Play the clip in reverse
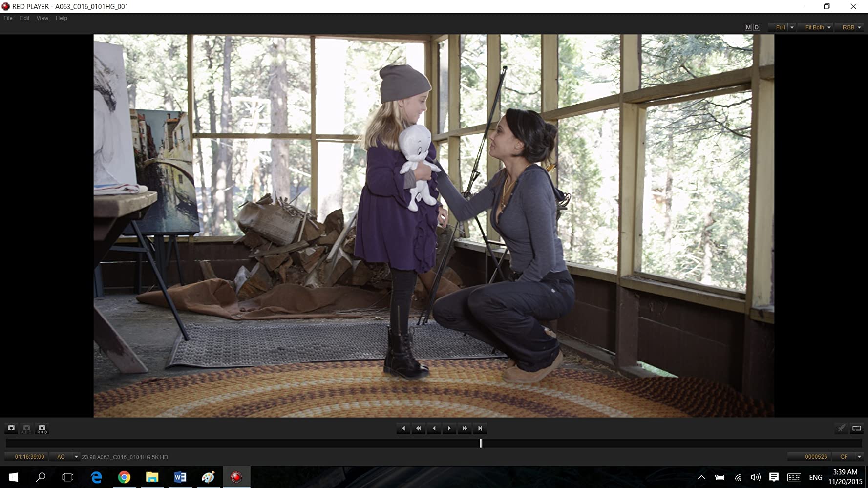This screenshot has width=868, height=488. 434,428
